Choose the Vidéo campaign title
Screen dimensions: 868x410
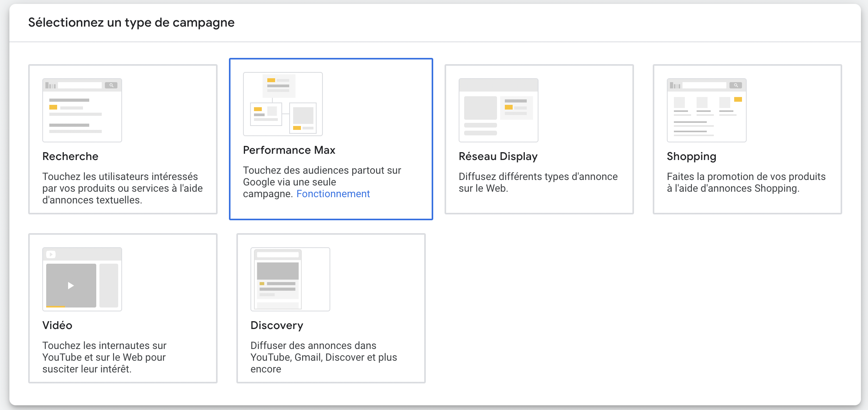[57, 325]
